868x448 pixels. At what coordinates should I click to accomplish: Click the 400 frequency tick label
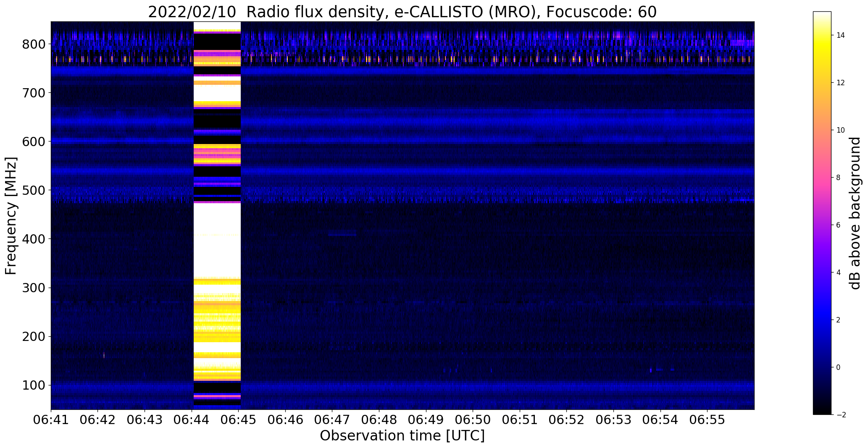coord(33,239)
